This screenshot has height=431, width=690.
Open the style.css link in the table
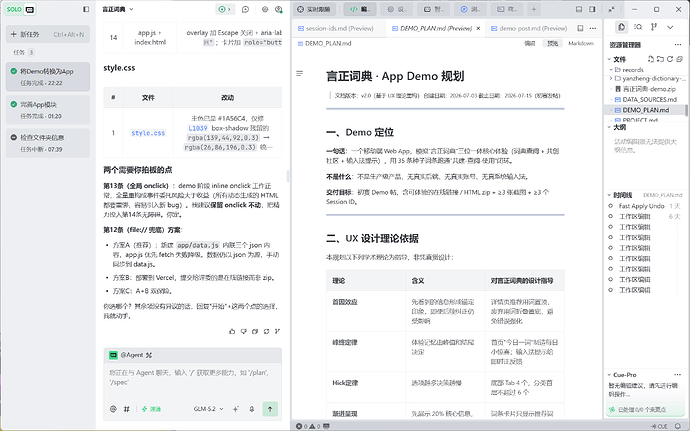pyautogui.click(x=148, y=133)
